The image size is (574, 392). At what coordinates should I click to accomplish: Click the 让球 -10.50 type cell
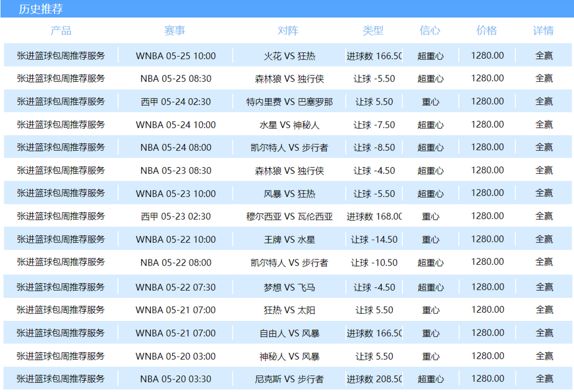click(x=374, y=262)
